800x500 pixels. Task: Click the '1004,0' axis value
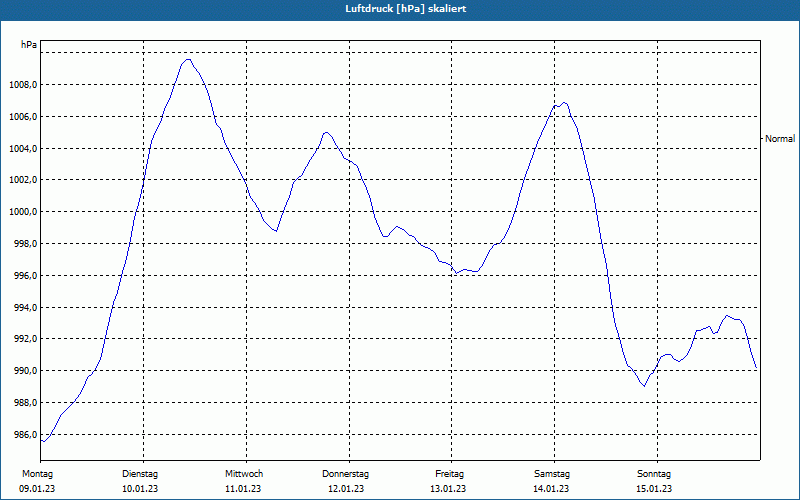(x=23, y=148)
